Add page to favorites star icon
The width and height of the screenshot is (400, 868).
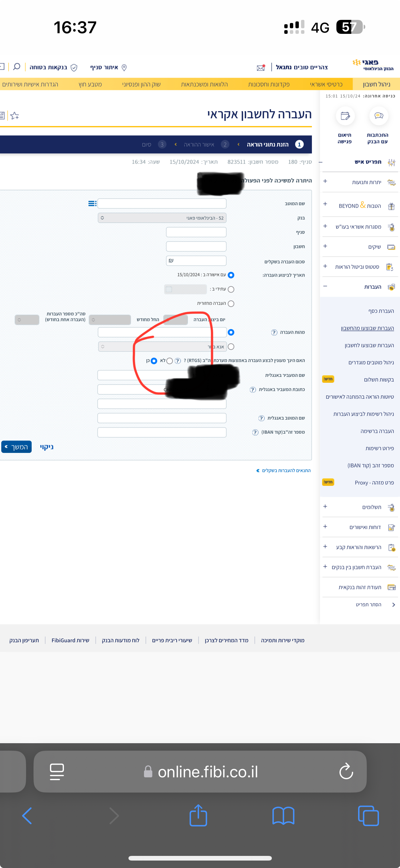15,115
